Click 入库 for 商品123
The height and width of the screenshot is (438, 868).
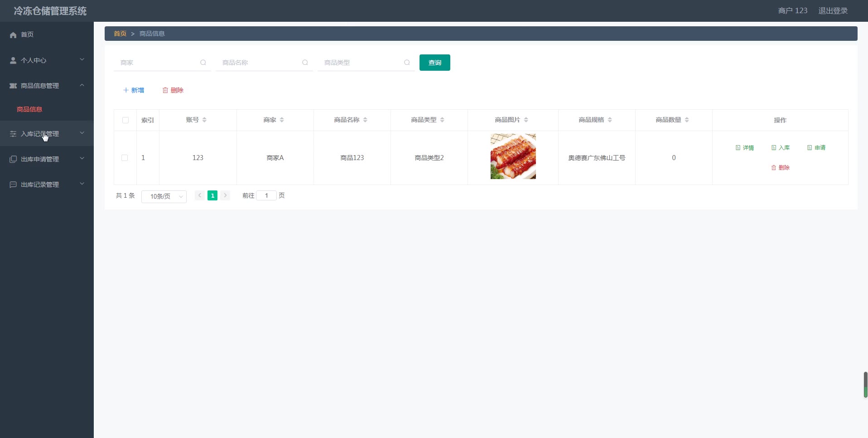point(781,148)
